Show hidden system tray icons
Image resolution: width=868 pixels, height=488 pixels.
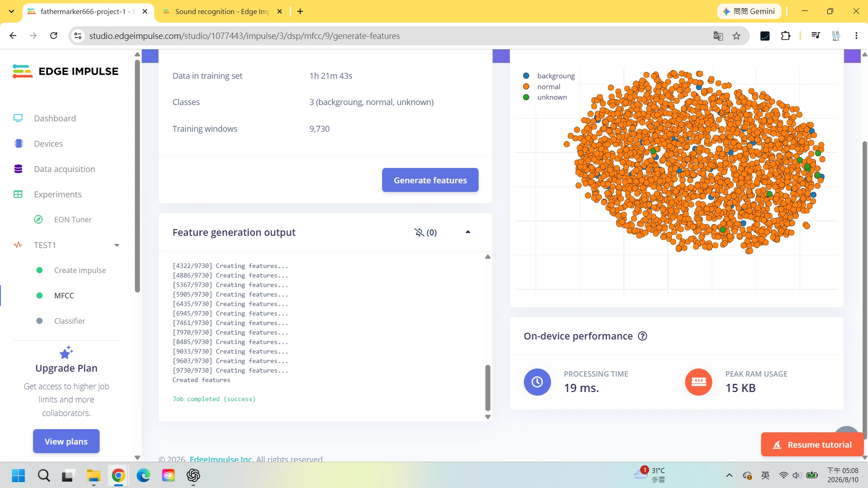729,475
